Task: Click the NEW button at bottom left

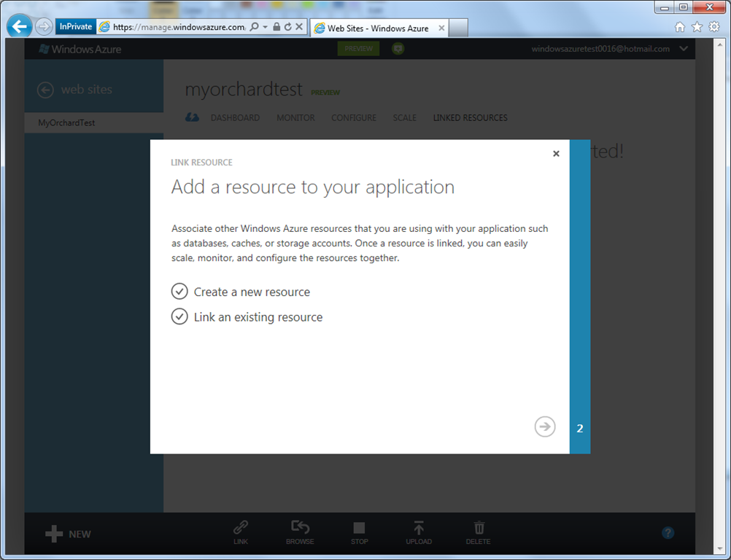Action: [69, 534]
